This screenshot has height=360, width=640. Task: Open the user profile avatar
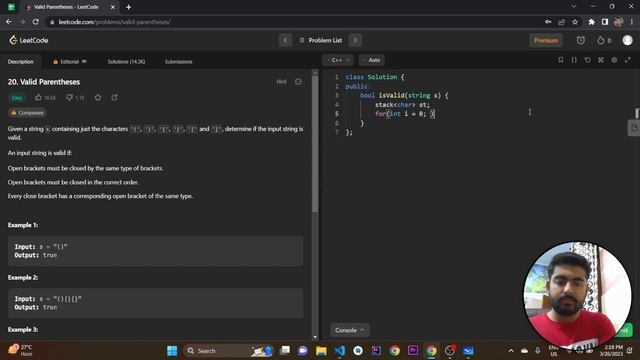click(x=627, y=40)
